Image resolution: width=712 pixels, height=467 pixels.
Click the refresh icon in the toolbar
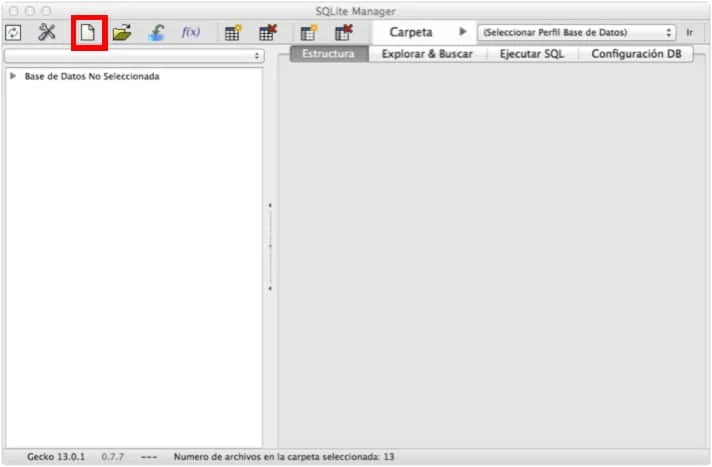tap(13, 33)
